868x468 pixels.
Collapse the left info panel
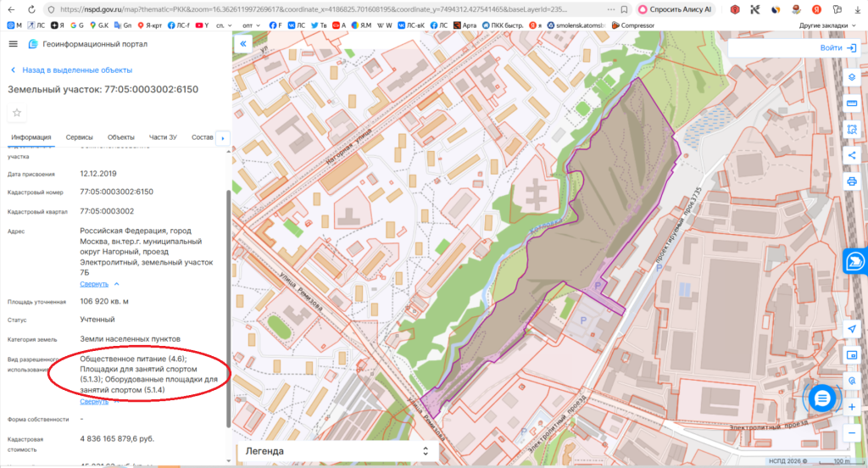coord(242,44)
